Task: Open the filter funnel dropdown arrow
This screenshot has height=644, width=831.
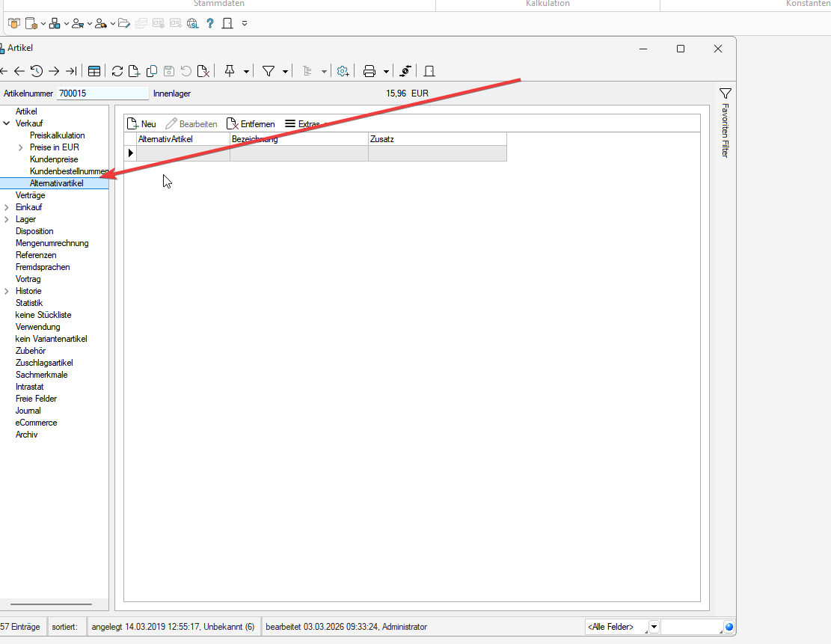Action: coord(286,72)
